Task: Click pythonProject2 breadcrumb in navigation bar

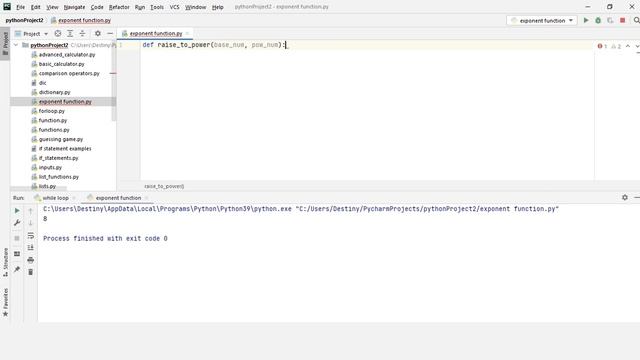Action: (24, 20)
